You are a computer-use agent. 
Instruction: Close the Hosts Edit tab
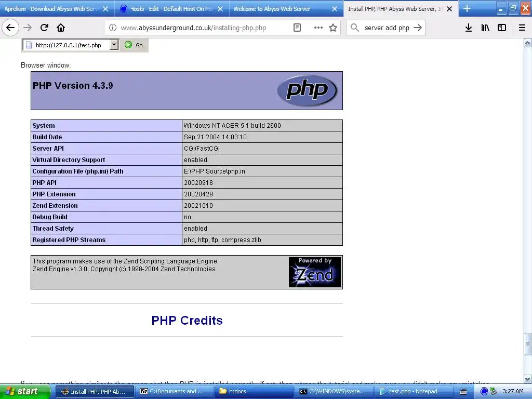[220, 9]
